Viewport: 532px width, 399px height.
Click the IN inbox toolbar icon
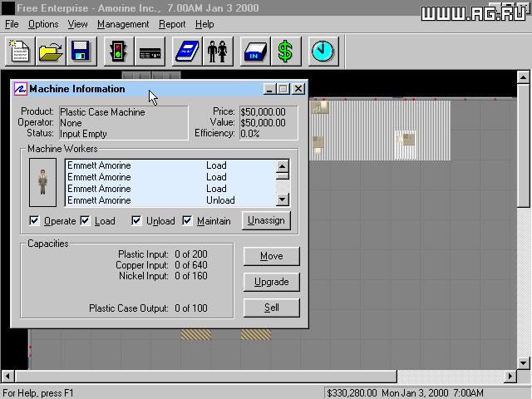pyautogui.click(x=255, y=52)
